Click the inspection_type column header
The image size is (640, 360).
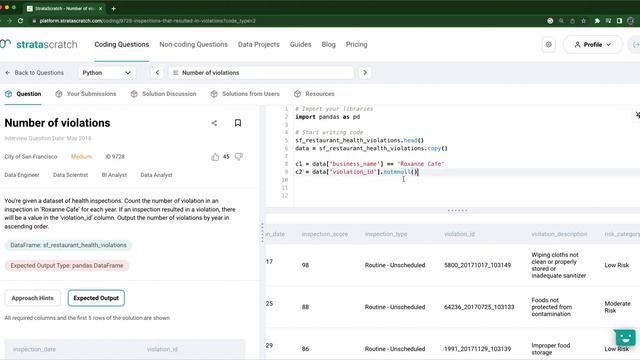click(386, 234)
